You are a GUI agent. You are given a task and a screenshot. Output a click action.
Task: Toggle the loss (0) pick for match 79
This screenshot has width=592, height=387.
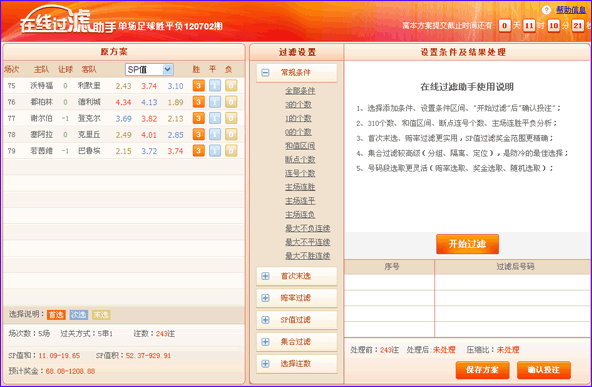[x=231, y=151]
